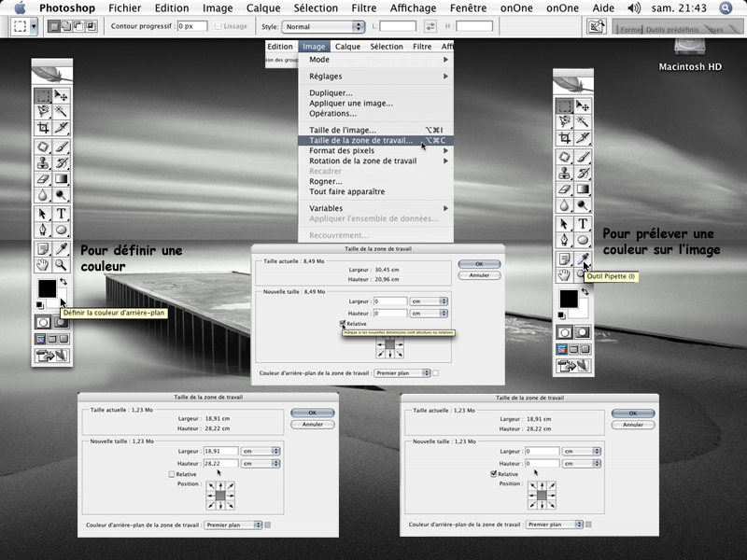The height and width of the screenshot is (560, 747).
Task: Switch to Standard mode in the right toolbox
Action: (565, 332)
